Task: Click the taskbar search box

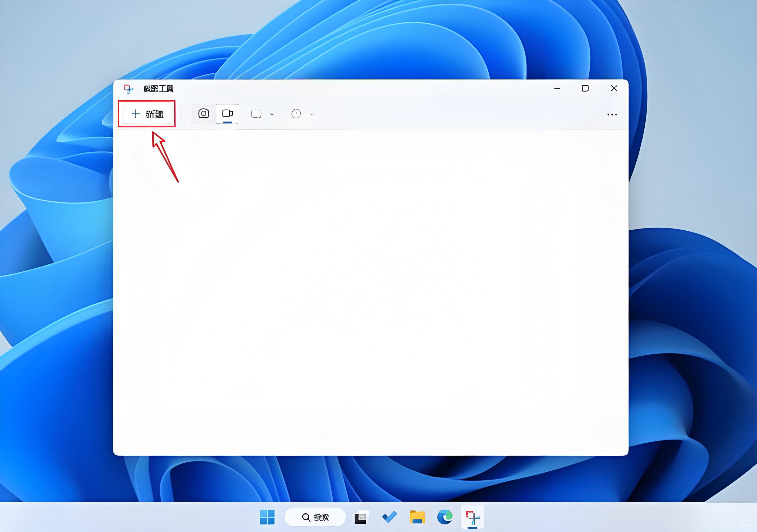Action: [315, 517]
